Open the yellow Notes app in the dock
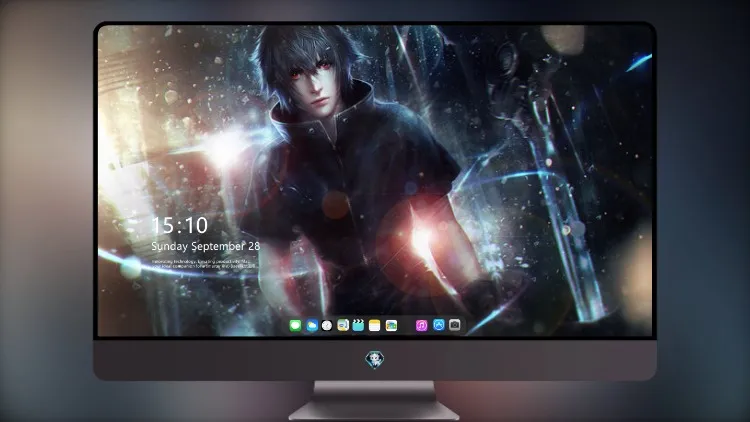This screenshot has width=750, height=422. (x=375, y=326)
